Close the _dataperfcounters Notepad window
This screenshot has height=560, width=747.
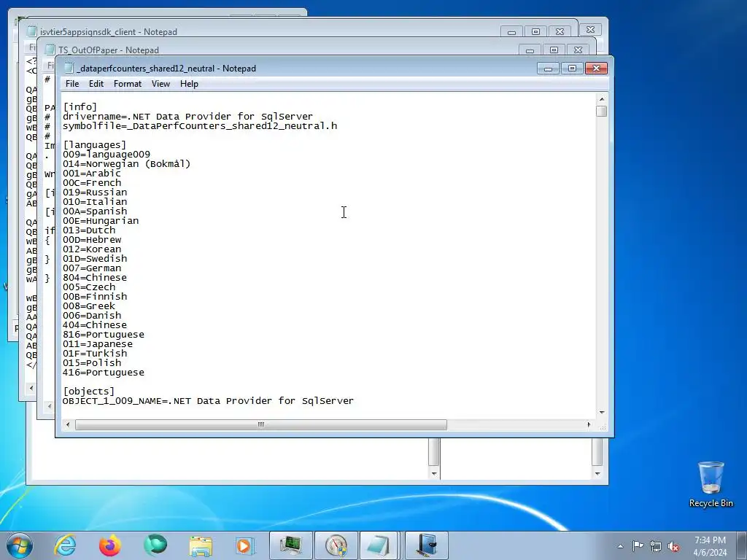(x=596, y=69)
